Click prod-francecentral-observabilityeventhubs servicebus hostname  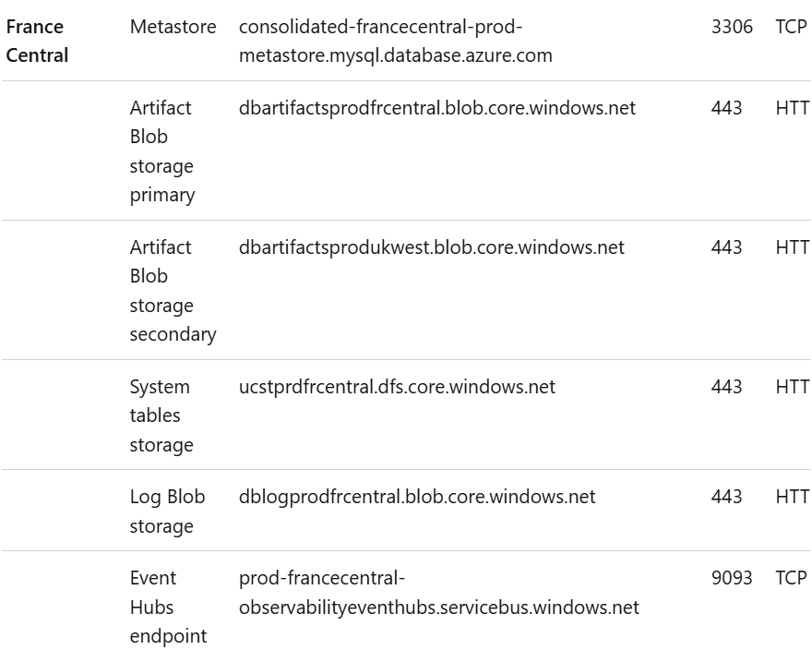438,593
